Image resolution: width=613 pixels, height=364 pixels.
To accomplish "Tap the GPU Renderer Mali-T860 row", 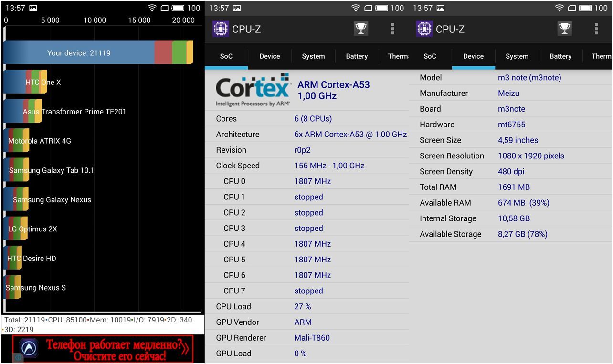I will (x=306, y=338).
